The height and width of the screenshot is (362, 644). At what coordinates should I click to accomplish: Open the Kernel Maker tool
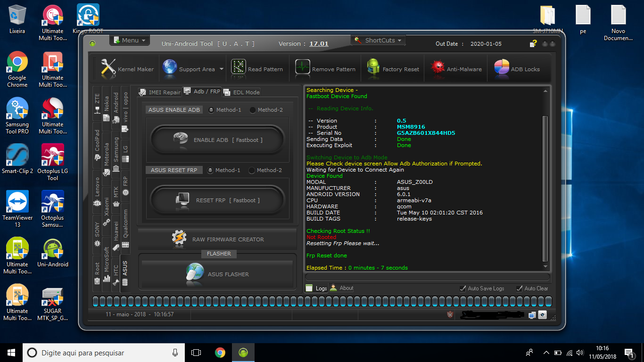click(127, 69)
